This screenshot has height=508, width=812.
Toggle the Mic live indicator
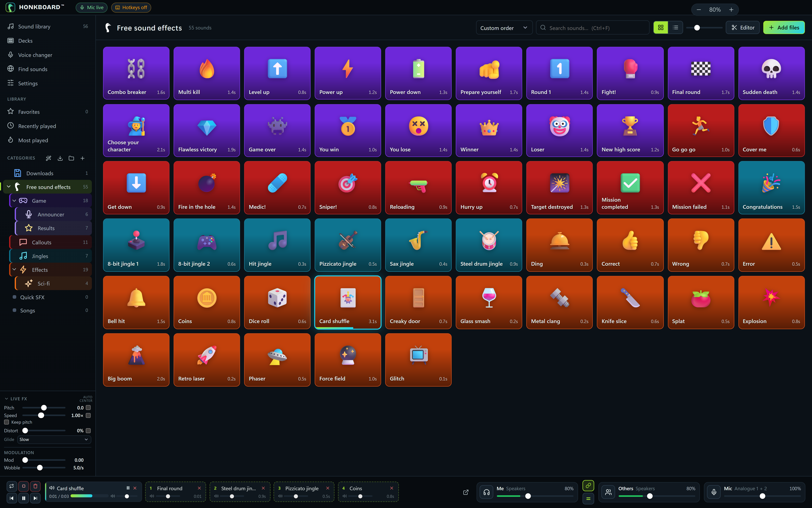pyautogui.click(x=92, y=7)
